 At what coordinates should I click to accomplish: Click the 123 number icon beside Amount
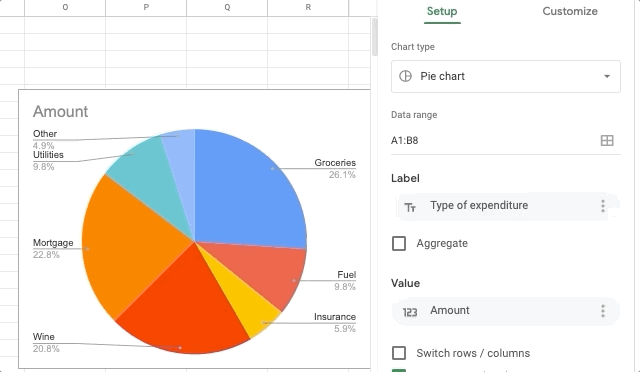410,312
